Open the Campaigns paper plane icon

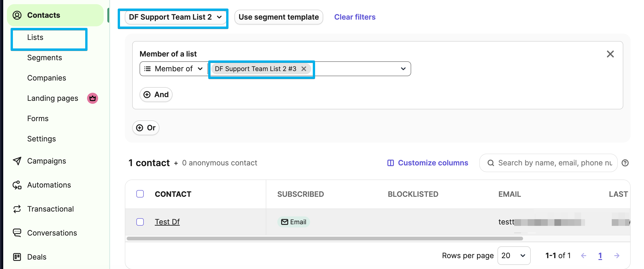pyautogui.click(x=17, y=161)
